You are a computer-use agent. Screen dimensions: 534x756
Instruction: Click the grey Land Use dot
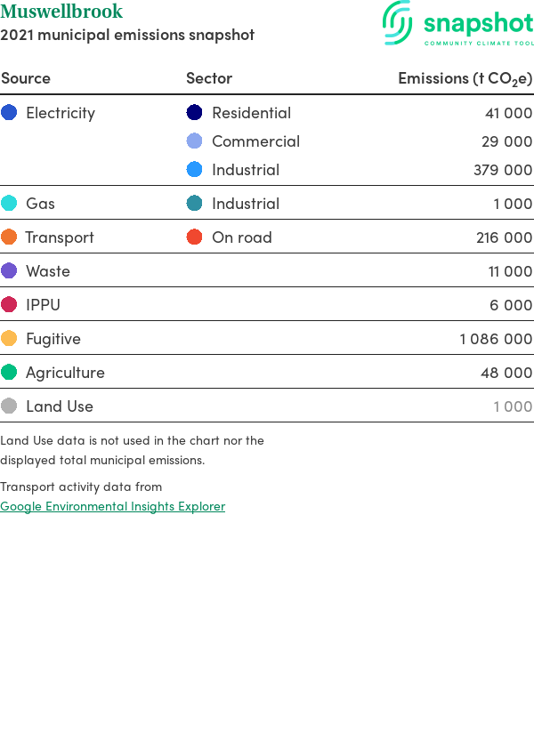tap(9, 406)
